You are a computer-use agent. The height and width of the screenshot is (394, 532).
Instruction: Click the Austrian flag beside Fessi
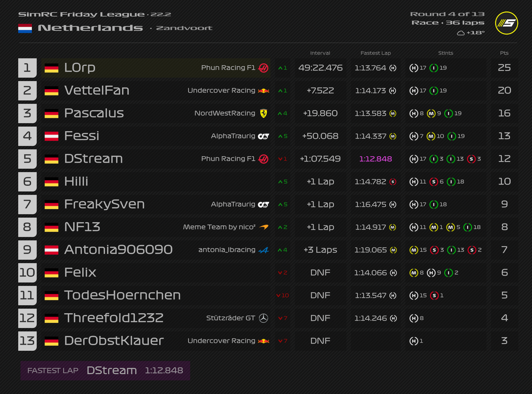[52, 136]
